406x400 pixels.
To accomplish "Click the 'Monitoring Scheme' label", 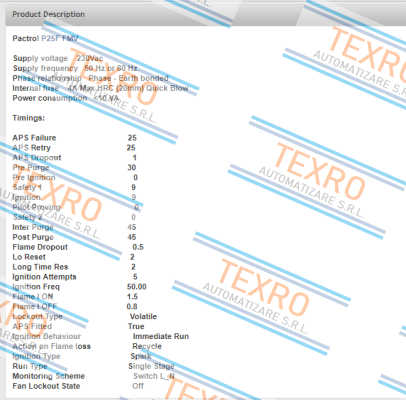I will pos(49,376).
